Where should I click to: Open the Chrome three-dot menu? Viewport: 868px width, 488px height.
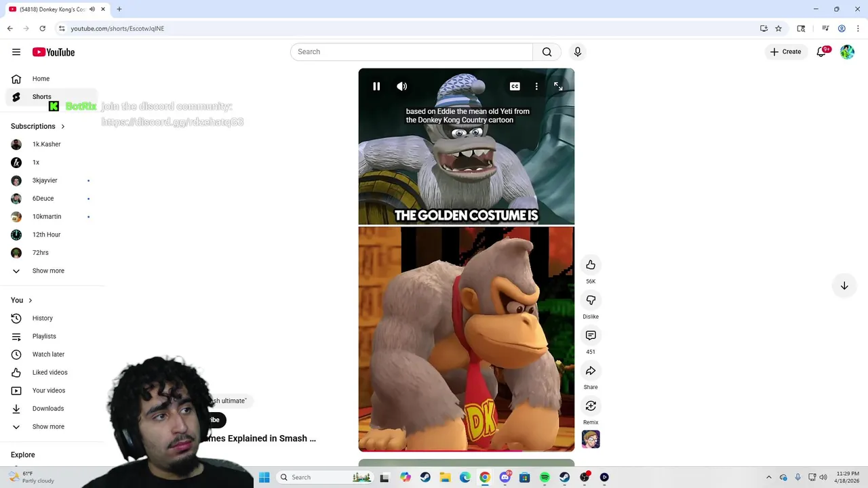(x=858, y=28)
